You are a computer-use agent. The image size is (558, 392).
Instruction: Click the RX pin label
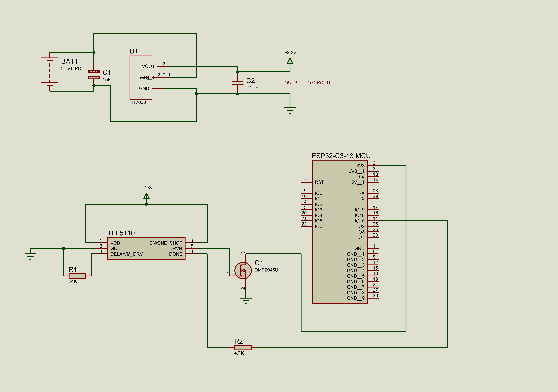[x=361, y=193]
